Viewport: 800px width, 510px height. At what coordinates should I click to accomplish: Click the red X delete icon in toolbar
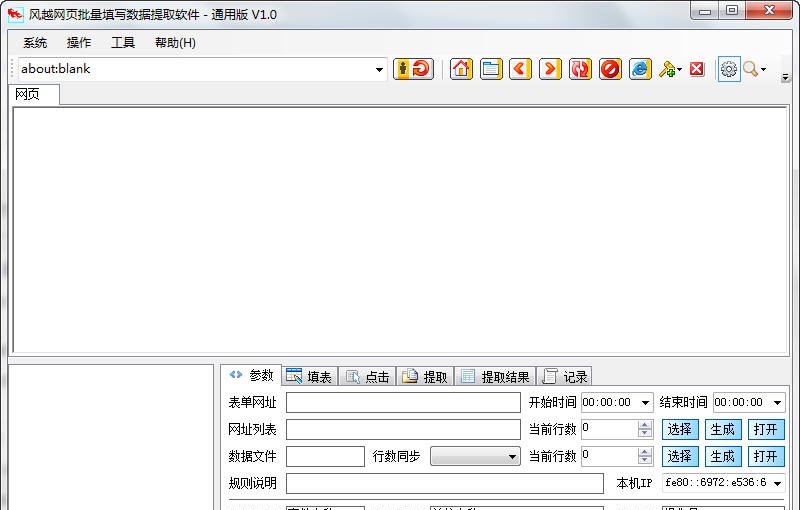point(697,69)
